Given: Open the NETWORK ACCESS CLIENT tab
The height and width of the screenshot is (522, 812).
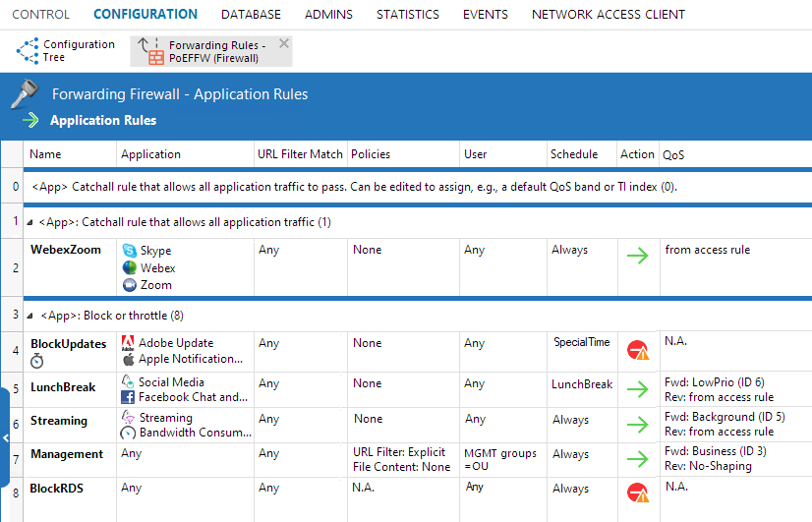Looking at the screenshot, I should (608, 15).
